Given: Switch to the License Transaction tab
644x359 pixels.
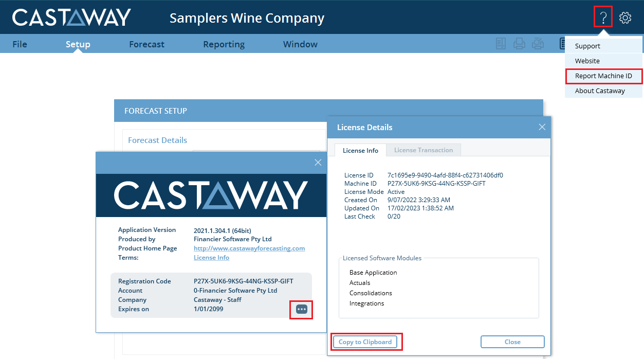Looking at the screenshot, I should click(x=424, y=150).
